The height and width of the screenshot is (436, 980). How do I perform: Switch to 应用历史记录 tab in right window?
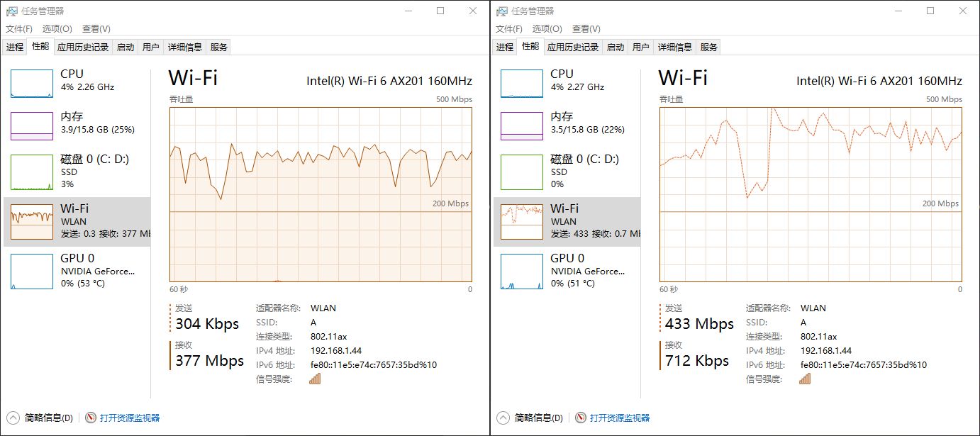click(574, 47)
